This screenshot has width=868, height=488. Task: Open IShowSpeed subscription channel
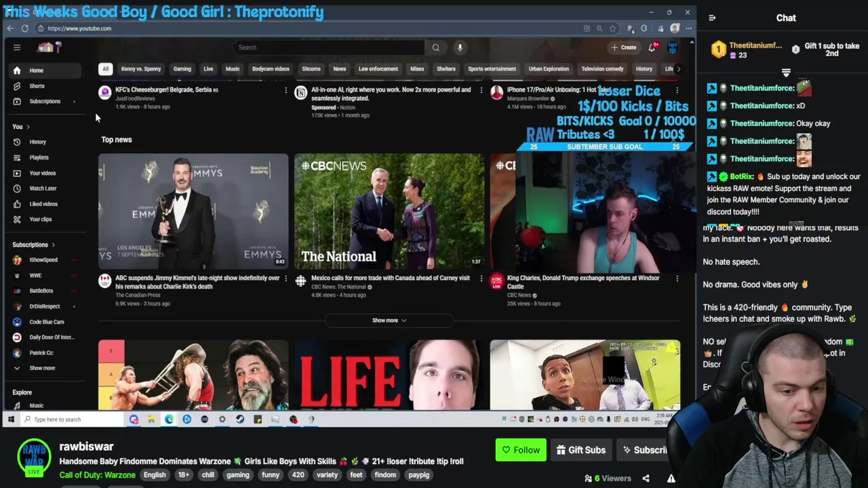[43, 260]
